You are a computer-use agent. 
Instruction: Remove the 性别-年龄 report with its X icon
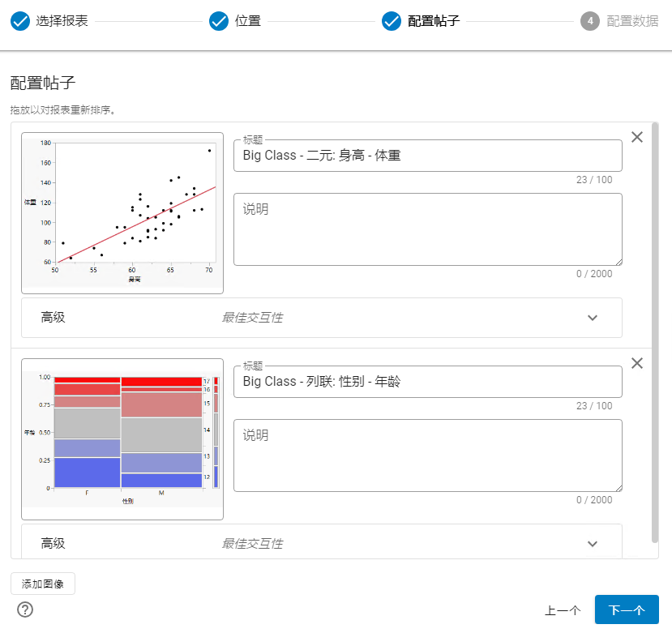tap(636, 363)
